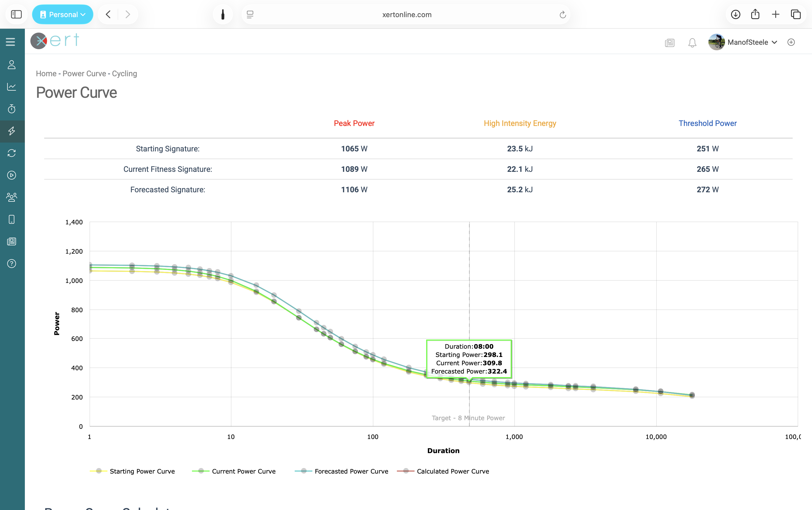This screenshot has height=510, width=812.
Task: Open the group community sidebar icon
Action: [x=12, y=197]
